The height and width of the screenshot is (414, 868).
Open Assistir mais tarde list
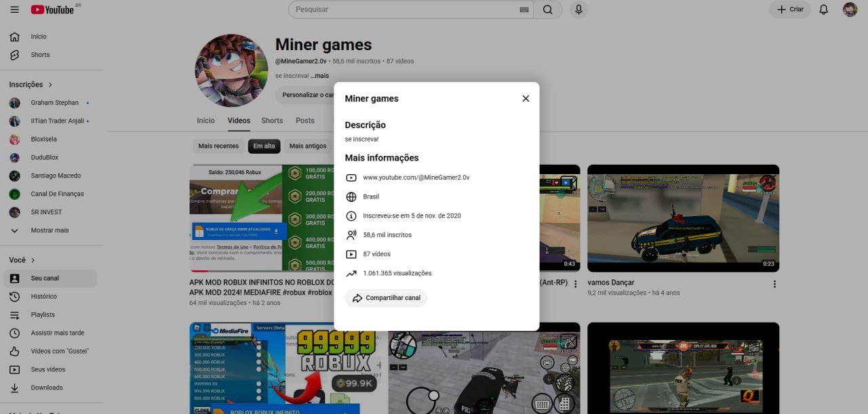point(52,333)
